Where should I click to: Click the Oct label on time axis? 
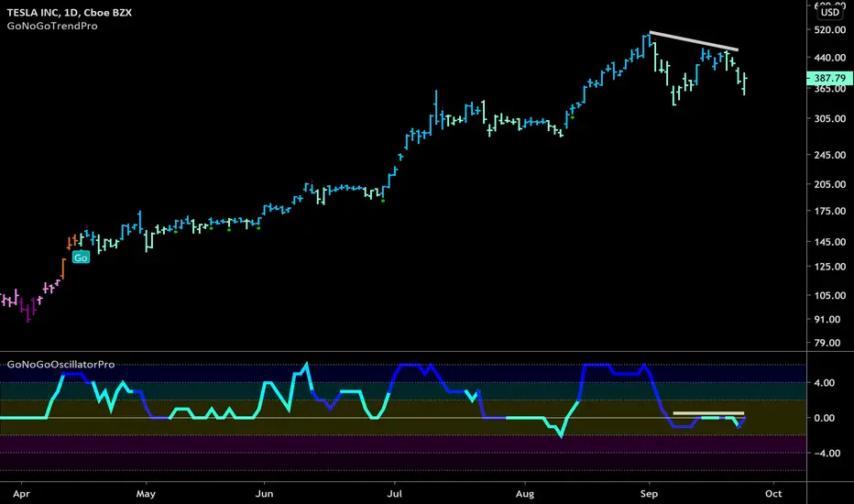click(x=773, y=494)
